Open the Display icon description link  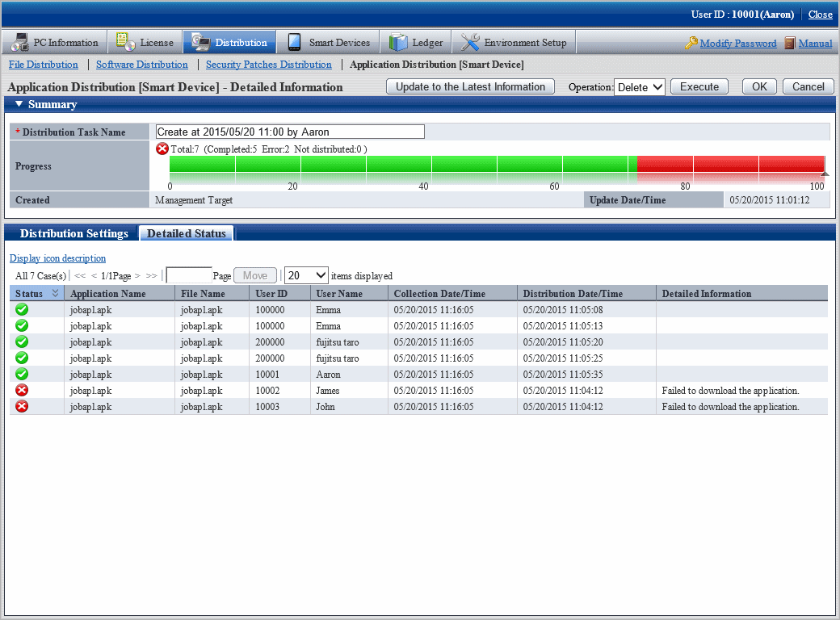coord(57,258)
